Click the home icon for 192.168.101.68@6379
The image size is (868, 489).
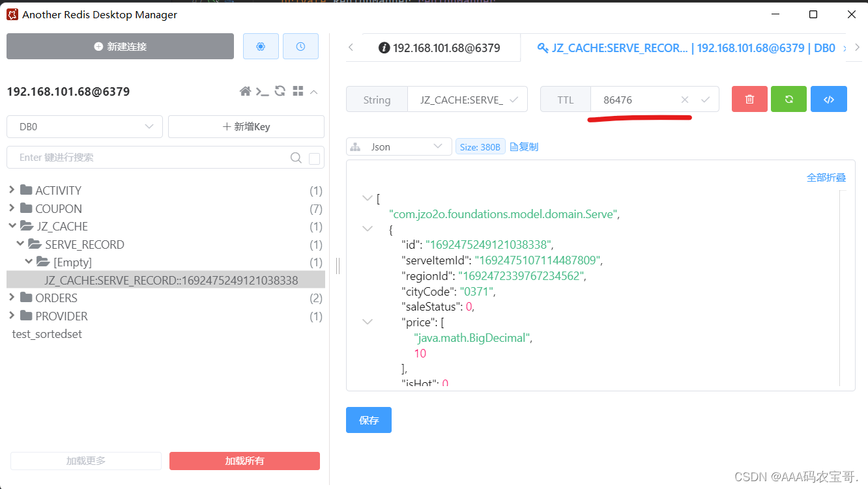(246, 91)
